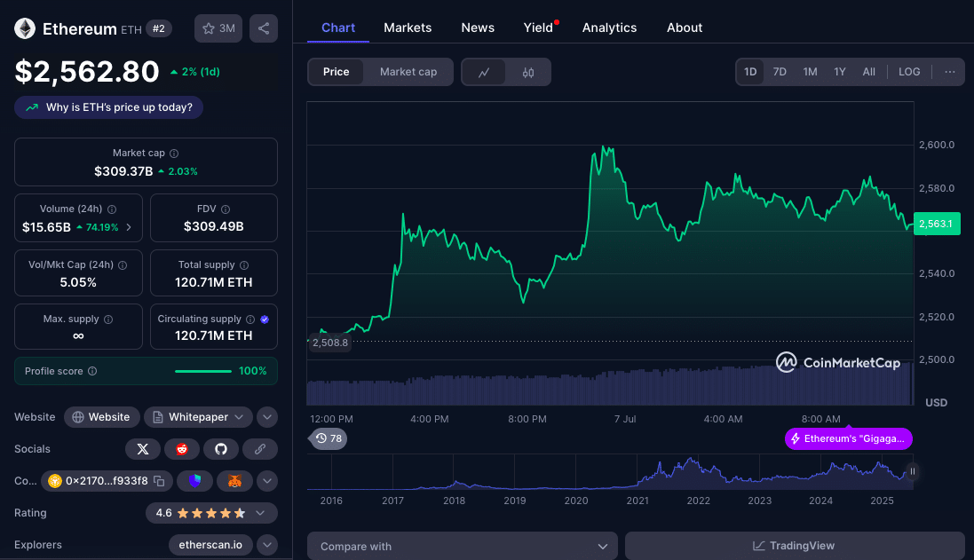
Task: Click the #2 rank badge
Action: coord(159,28)
